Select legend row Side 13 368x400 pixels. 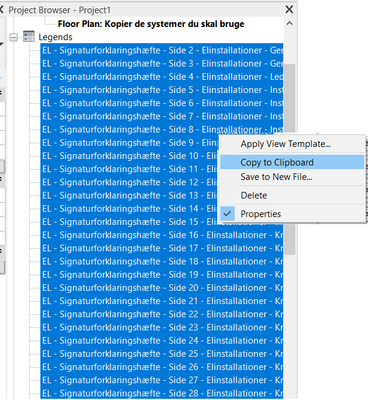(x=129, y=195)
